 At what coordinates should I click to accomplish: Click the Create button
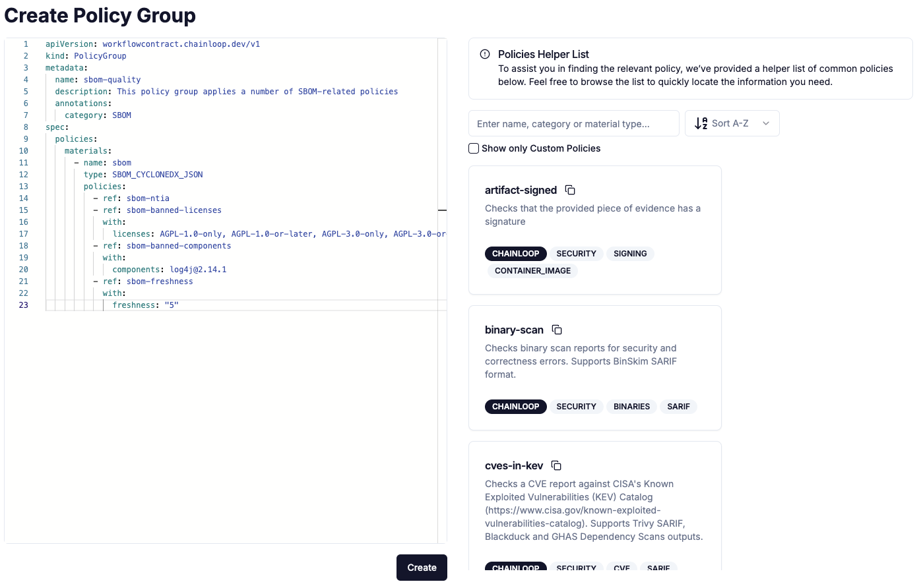(x=422, y=568)
